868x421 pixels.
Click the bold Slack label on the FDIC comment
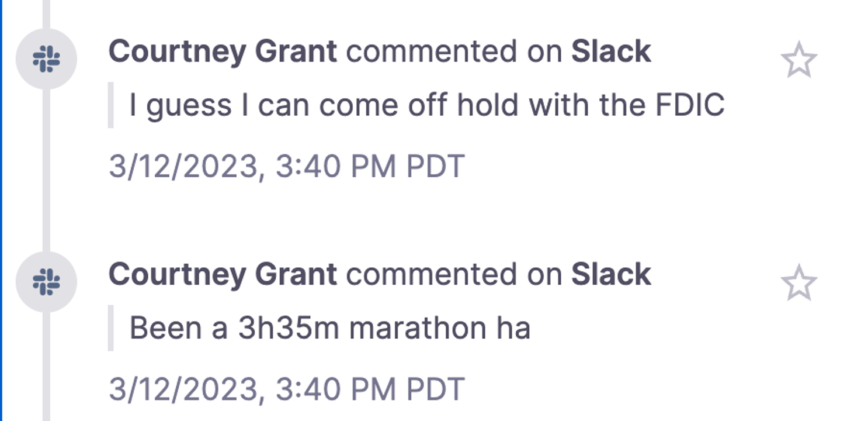(611, 51)
